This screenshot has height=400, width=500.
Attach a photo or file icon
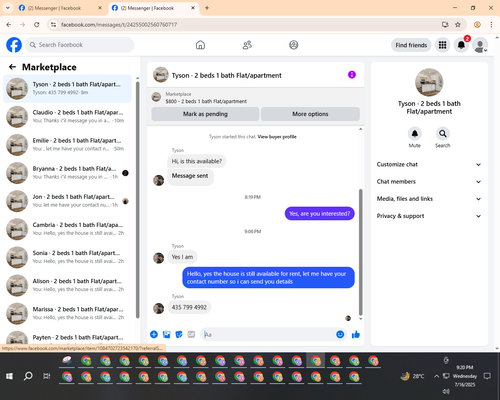[x=166, y=334]
